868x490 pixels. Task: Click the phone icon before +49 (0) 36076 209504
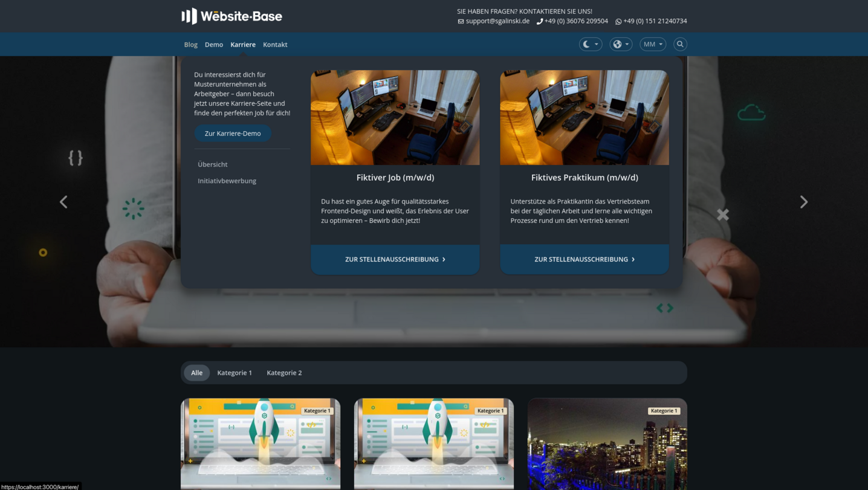pos(539,21)
